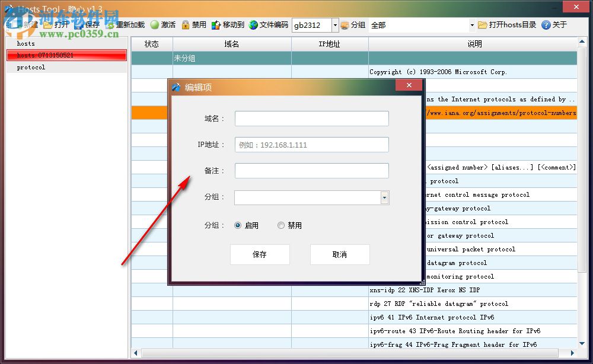Viewport: 593px width, 364px height.
Task: Choose the 禁用 radio button in dialog
Action: [x=281, y=225]
